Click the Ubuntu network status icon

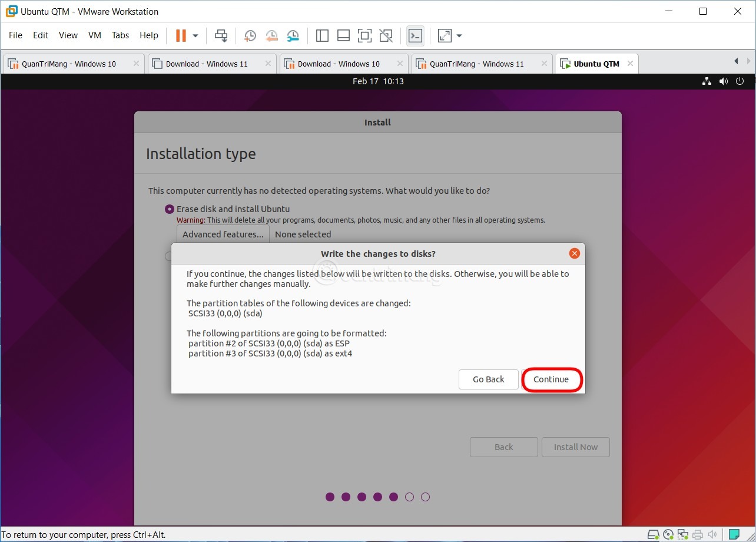[708, 81]
